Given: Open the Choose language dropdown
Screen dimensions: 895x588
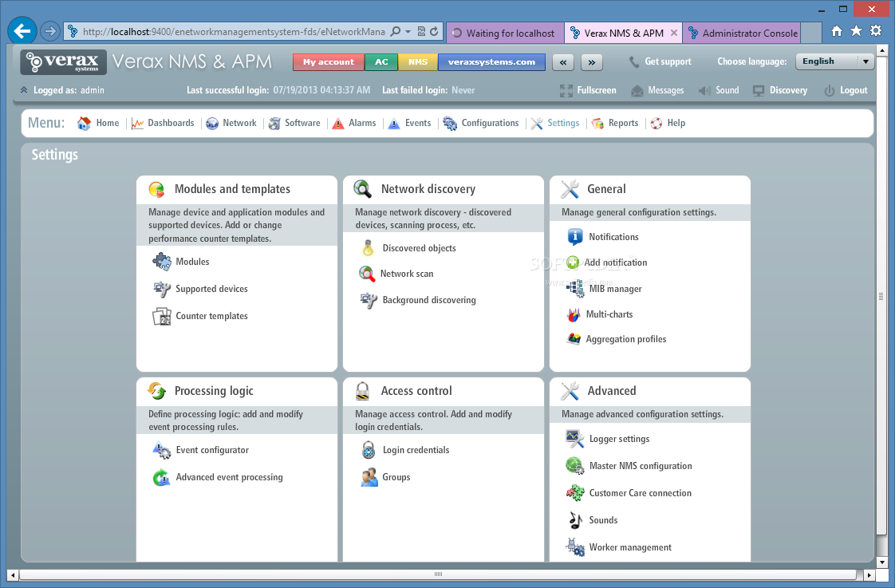Looking at the screenshot, I should 835,61.
